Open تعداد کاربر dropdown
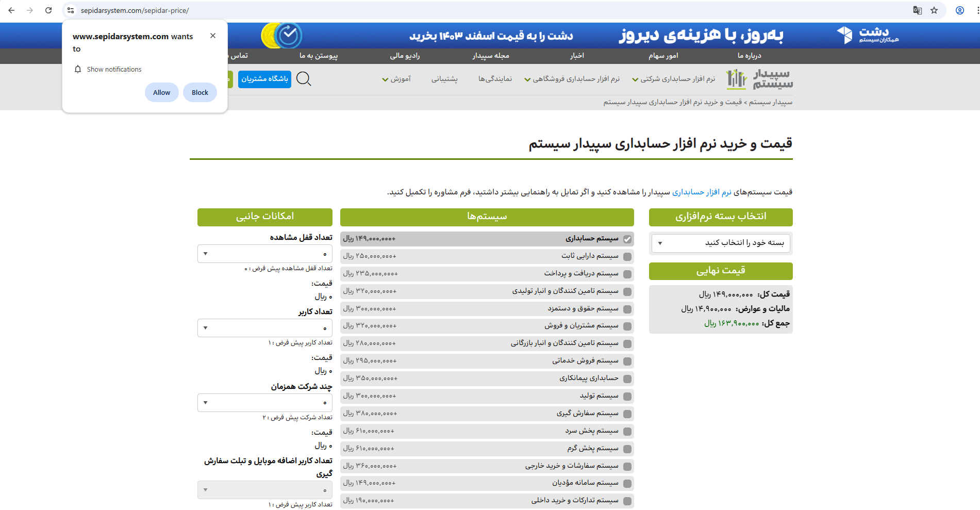980x510 pixels. click(265, 328)
